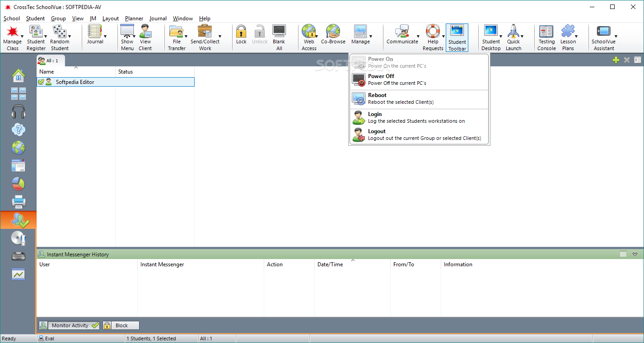Open the Journal toolbar dropdown arrow
The image size is (644, 343).
105,36
